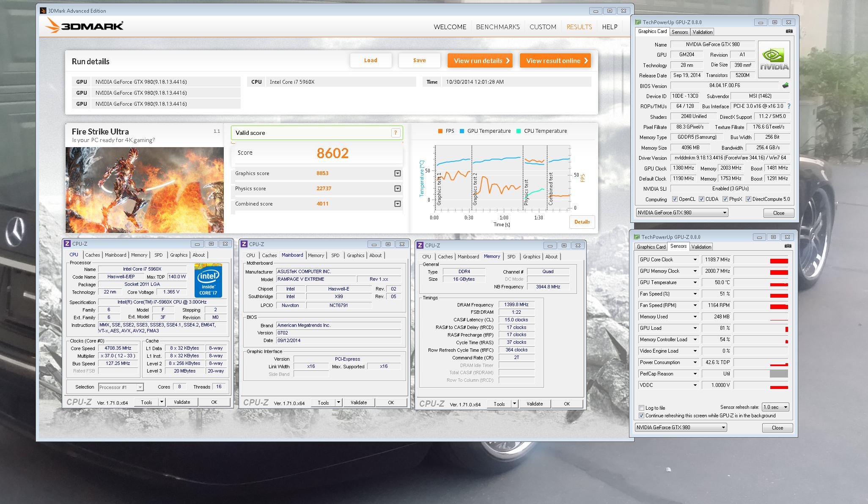Click the Save button in Run details
Image resolution: width=868 pixels, height=504 pixels.
(x=419, y=60)
